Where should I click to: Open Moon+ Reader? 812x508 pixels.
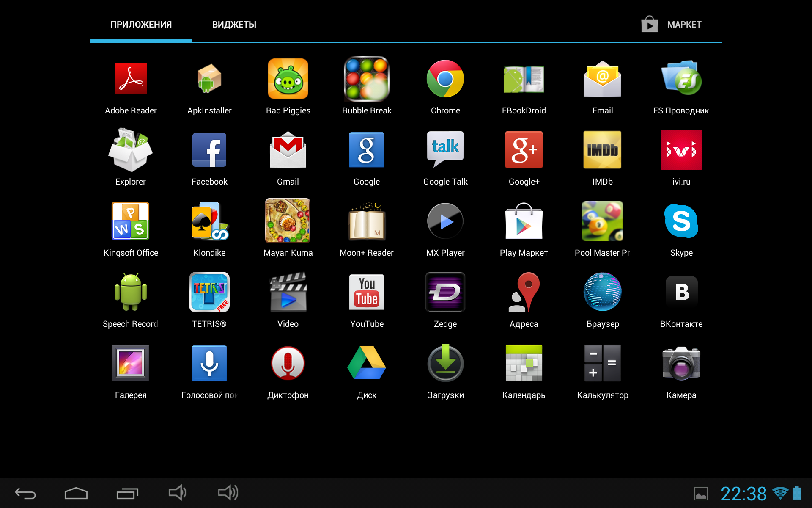(367, 221)
